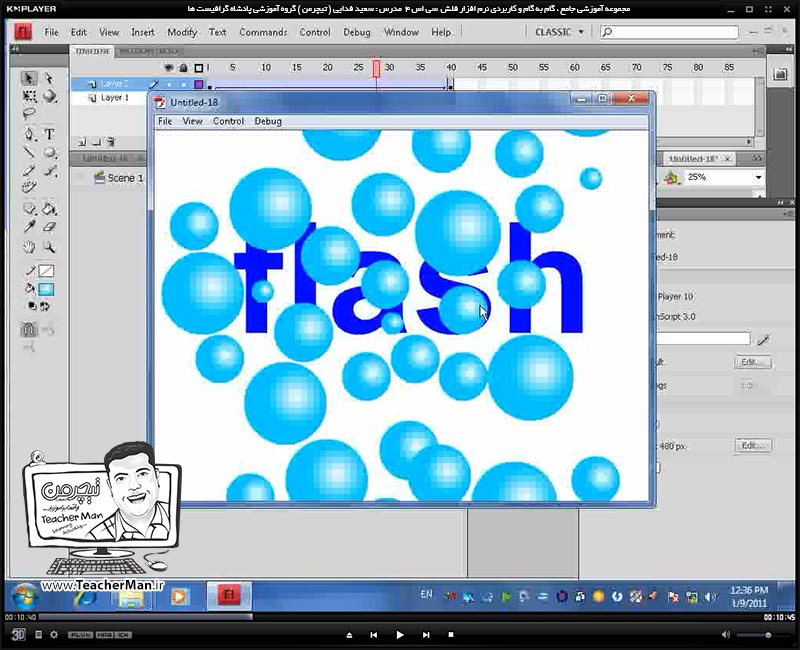Open the CLASSIC workspace dropdown
The image size is (800, 650).
pyautogui.click(x=559, y=32)
